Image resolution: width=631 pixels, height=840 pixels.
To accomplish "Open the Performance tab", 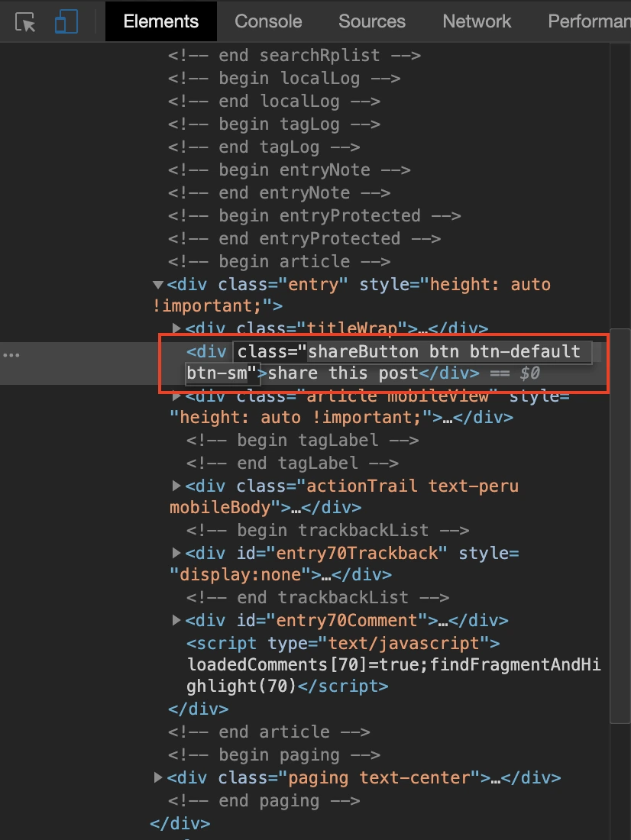I will pos(589,21).
